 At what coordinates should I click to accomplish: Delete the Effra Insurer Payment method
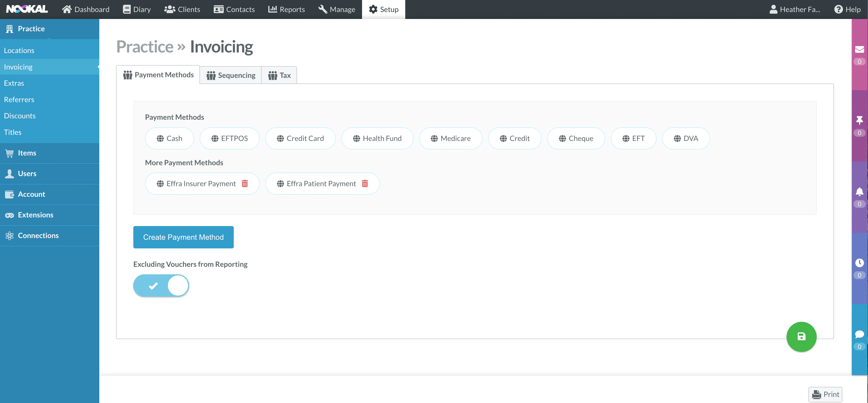click(245, 183)
